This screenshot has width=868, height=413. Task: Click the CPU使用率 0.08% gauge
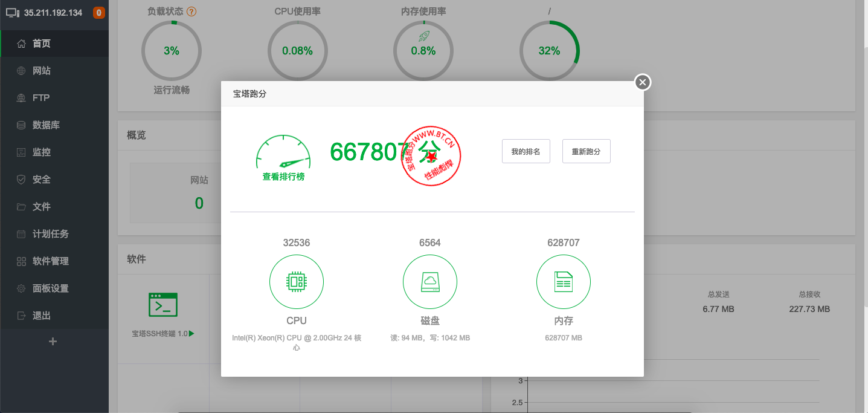[297, 51]
